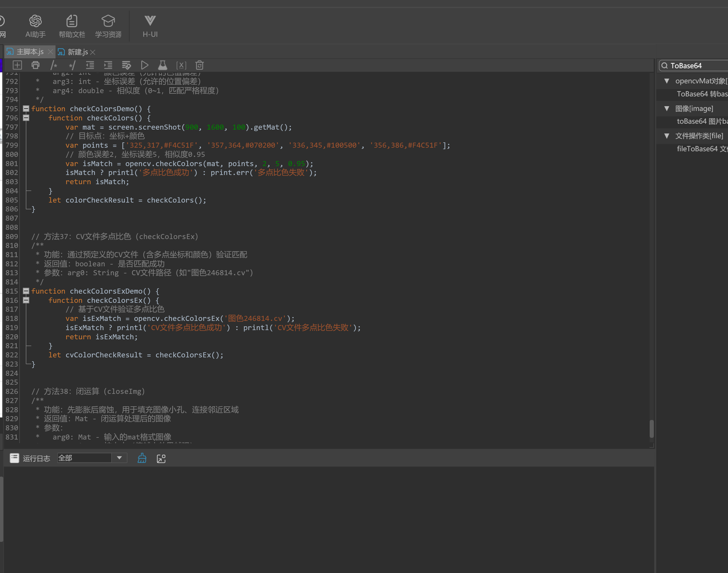This screenshot has height=573, width=728.
Task: Open 帮助文档 help documentation
Action: (72, 26)
